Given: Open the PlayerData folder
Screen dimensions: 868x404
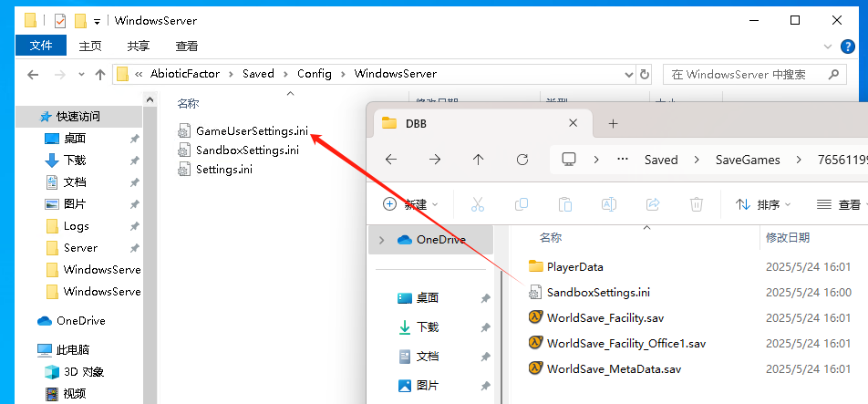Looking at the screenshot, I should (574, 267).
